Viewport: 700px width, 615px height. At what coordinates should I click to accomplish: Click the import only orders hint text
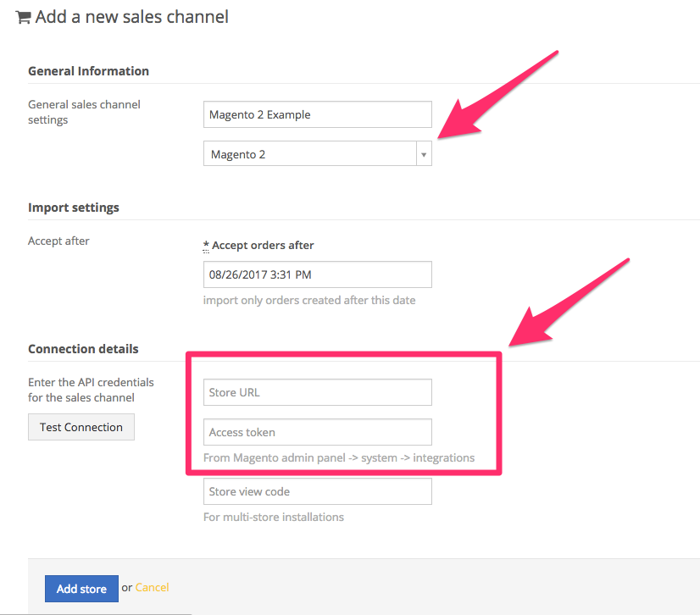[309, 301]
